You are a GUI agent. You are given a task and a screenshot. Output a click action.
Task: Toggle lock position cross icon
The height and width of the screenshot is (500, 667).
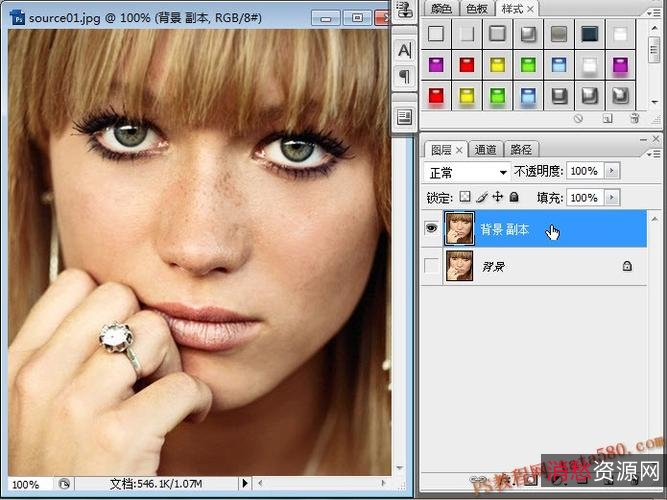click(x=497, y=197)
